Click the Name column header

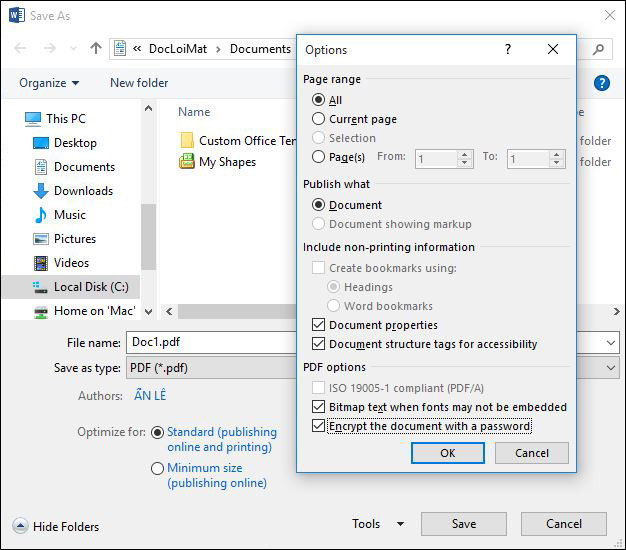click(x=194, y=112)
